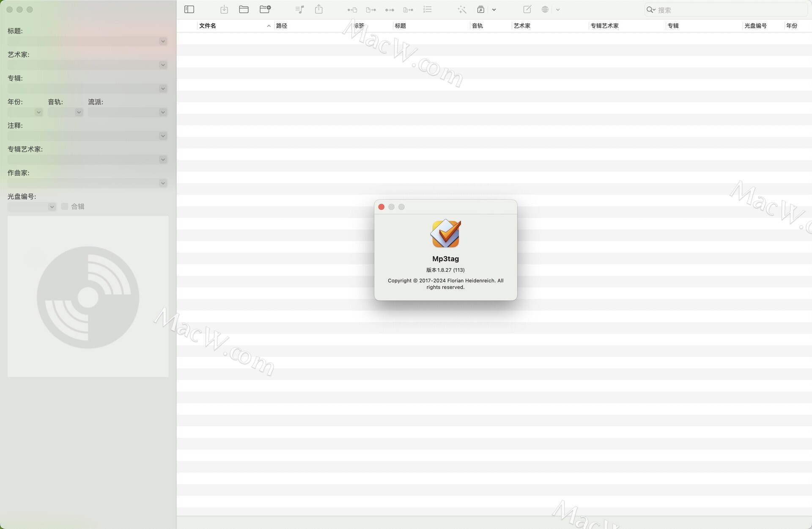Add a folder with the plus-folder icon
The image size is (812, 529).
tap(265, 9)
